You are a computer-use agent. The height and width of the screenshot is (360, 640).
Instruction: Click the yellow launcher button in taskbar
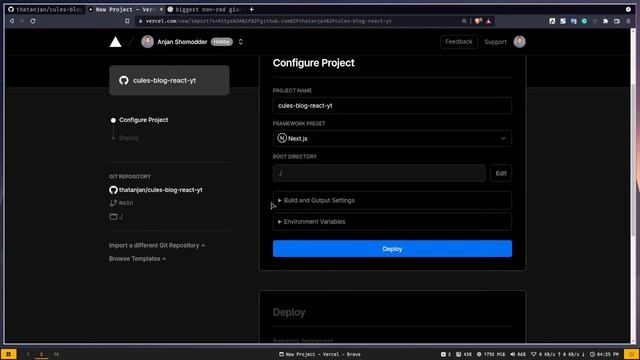point(8,354)
